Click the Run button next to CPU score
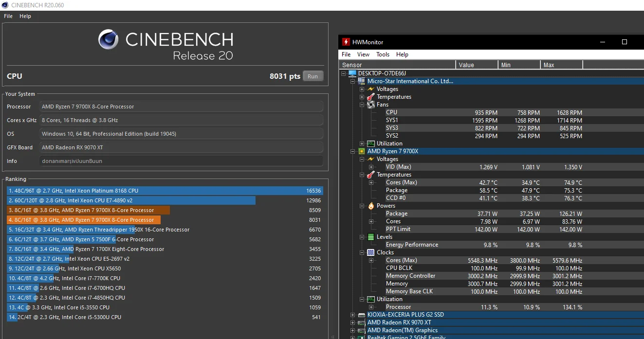Viewport: 644px width, 339px height. point(313,76)
